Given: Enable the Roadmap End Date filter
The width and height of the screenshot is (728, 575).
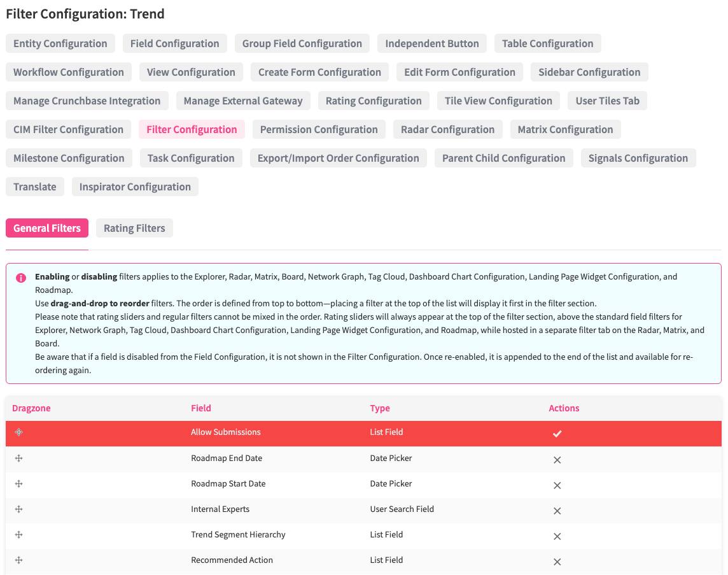Looking at the screenshot, I should click(557, 460).
